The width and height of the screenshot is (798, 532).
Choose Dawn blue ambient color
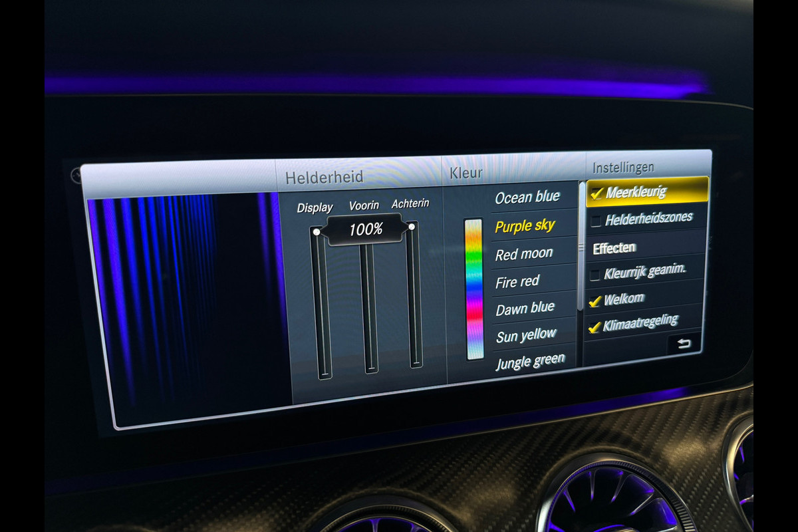pyautogui.click(x=525, y=309)
